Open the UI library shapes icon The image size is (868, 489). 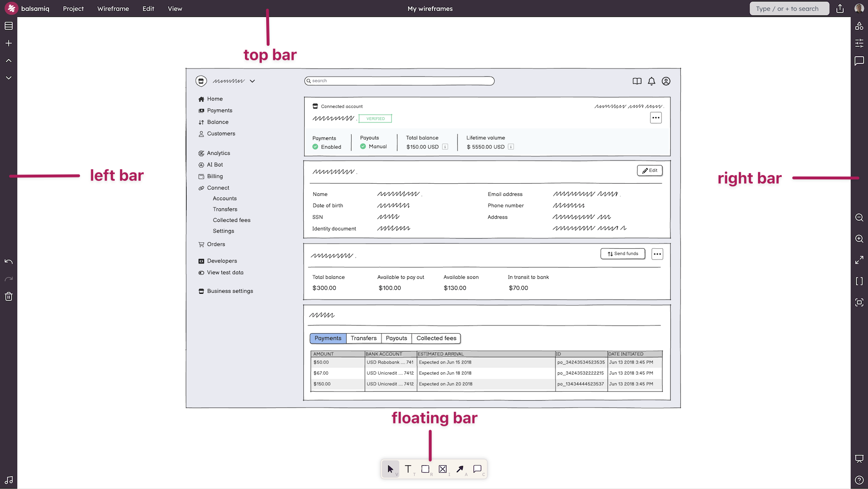click(859, 26)
